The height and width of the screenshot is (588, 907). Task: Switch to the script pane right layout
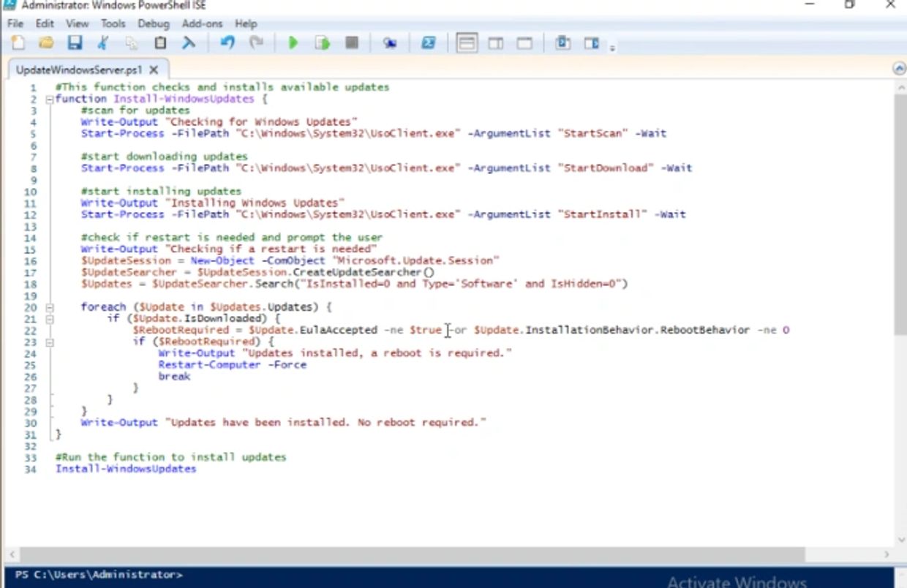click(496, 43)
